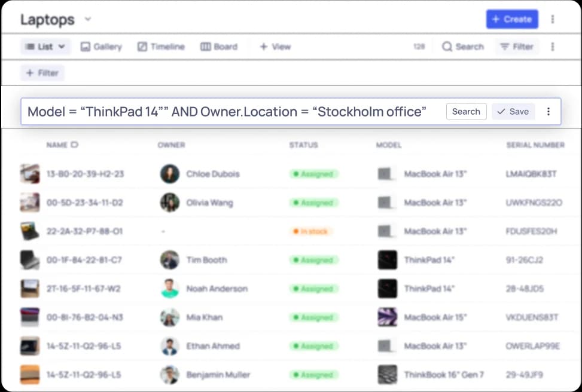Open ThinkPad model icon in Tim Booth row
Image resolution: width=582 pixels, height=392 pixels.
click(387, 260)
